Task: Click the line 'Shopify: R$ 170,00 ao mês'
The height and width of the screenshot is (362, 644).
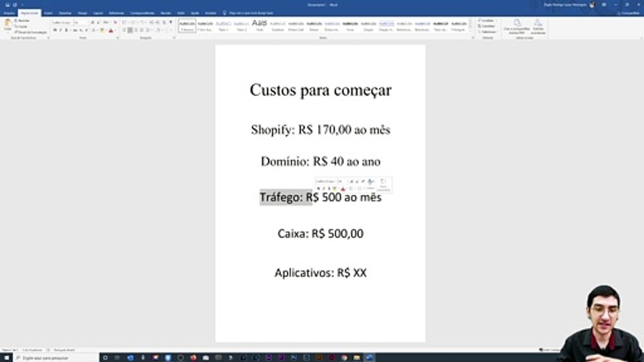Action: coord(320,130)
